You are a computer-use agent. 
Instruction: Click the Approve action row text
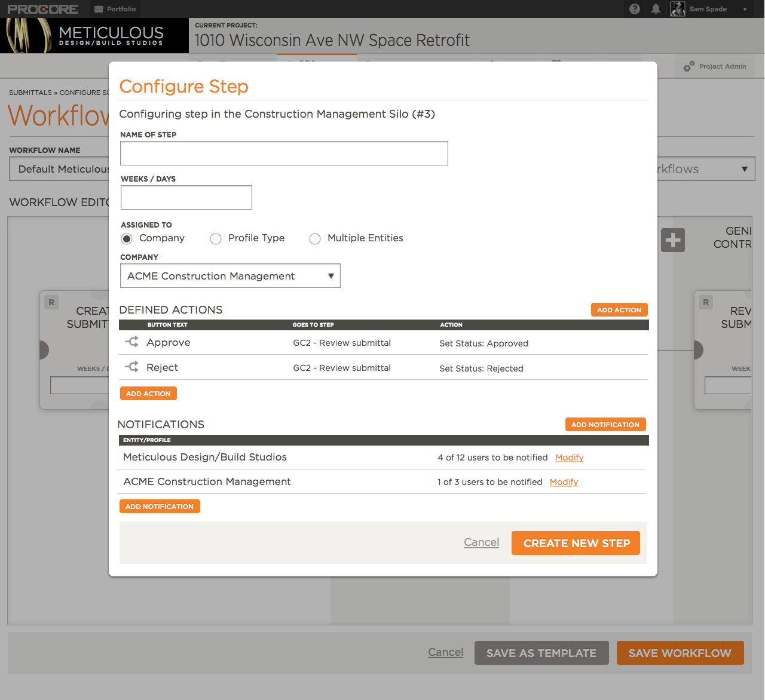169,342
